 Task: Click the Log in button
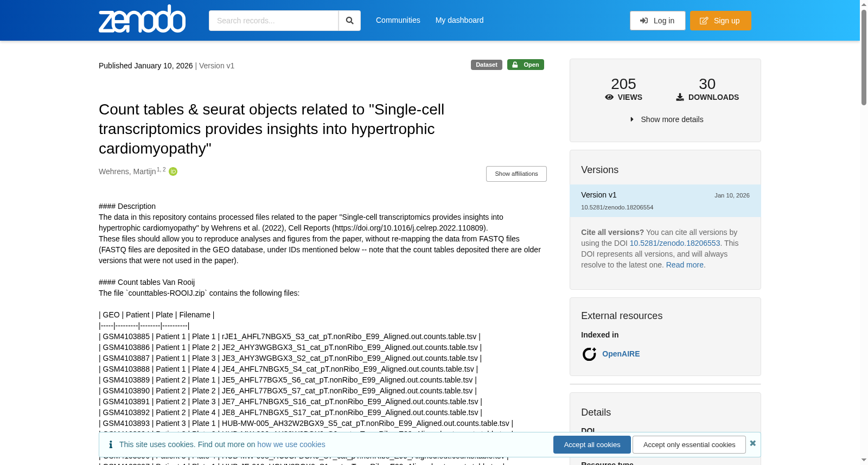pos(658,21)
